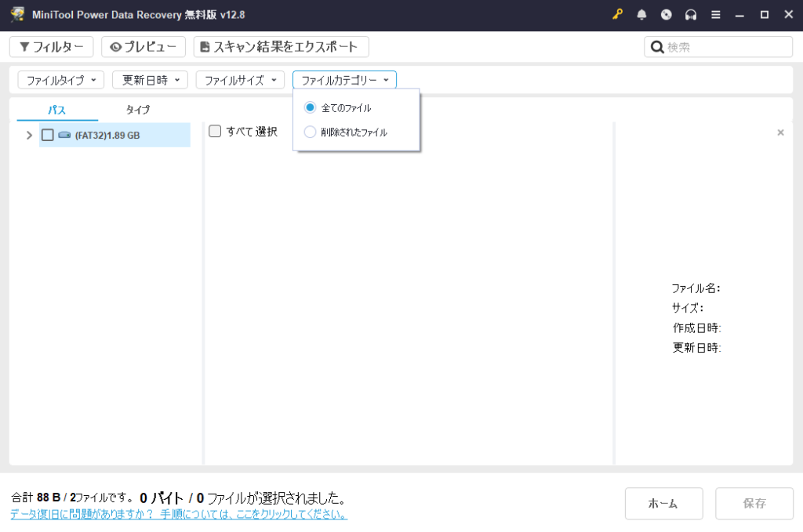Switch to the パス tab
This screenshot has height=532, width=803.
pyautogui.click(x=56, y=110)
